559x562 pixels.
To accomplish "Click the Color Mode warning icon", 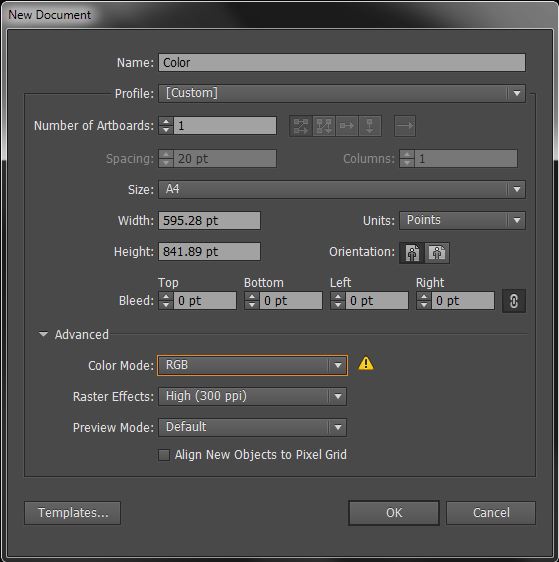I will coord(366,364).
